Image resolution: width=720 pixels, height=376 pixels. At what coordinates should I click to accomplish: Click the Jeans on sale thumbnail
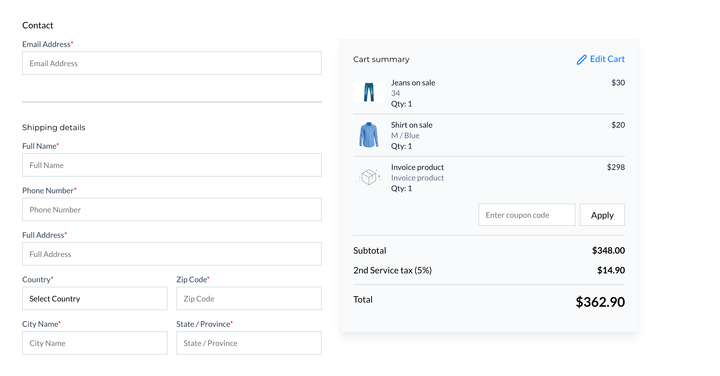[x=369, y=92]
